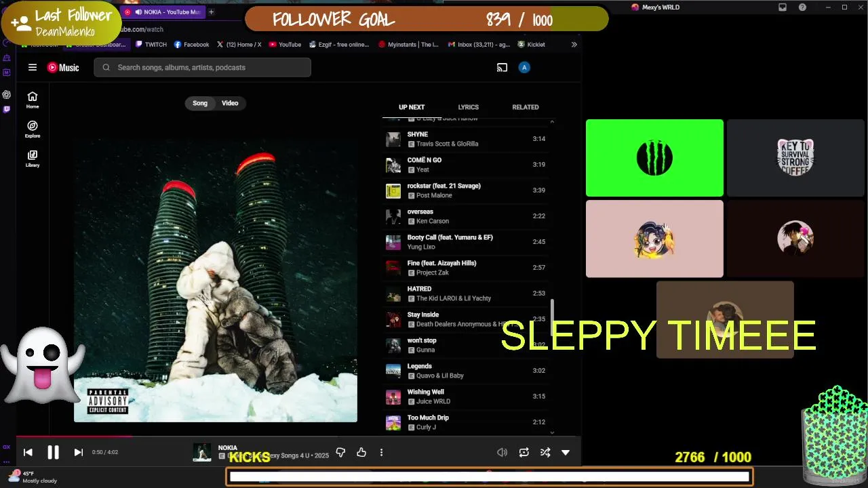868x488 pixels.
Task: Click the YouTube Music logo
Action: pyautogui.click(x=63, y=67)
